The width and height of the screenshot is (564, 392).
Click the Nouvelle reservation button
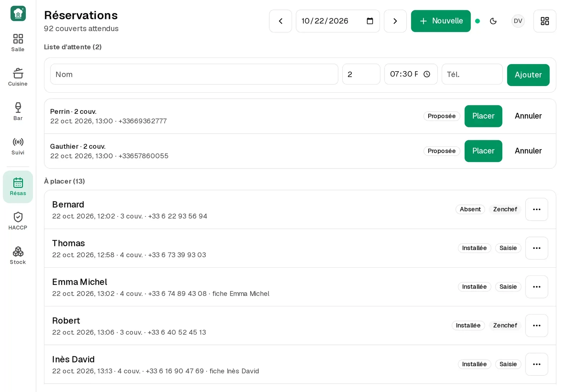point(441,21)
